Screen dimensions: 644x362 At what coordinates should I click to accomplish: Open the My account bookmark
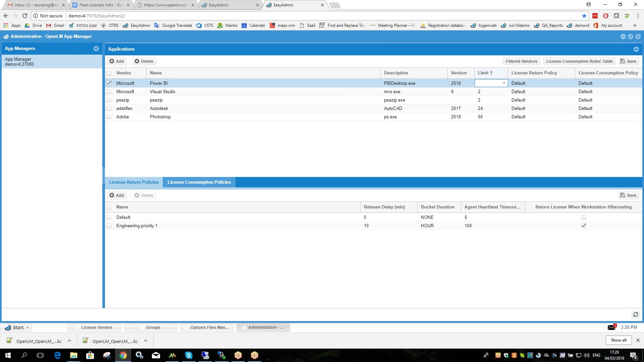coord(608,25)
